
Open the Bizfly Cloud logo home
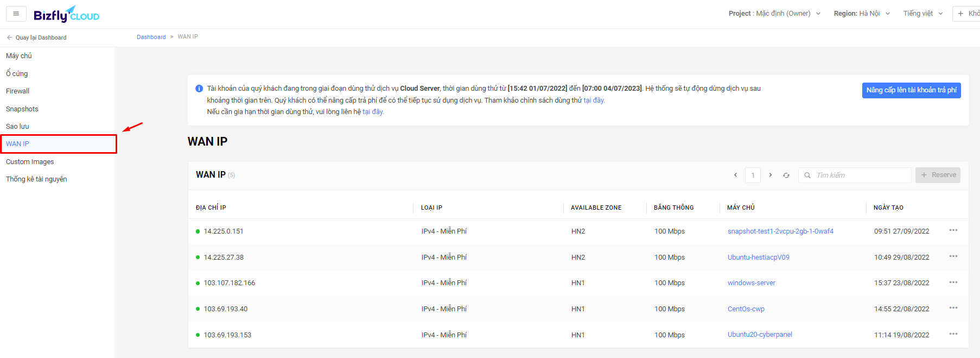pos(66,14)
